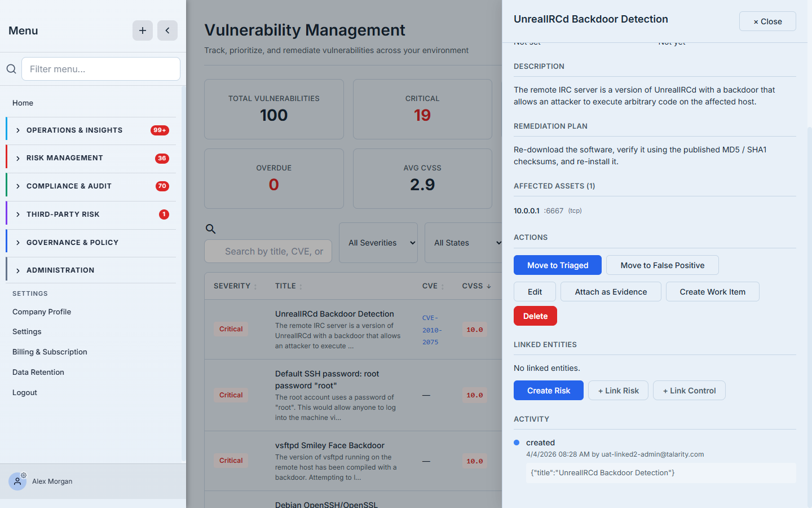The image size is (812, 508).
Task: Click the Alex Morgan user name
Action: [52, 481]
